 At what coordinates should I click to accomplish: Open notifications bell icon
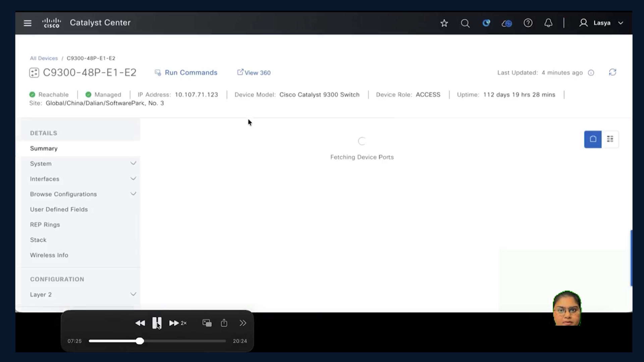(x=548, y=23)
